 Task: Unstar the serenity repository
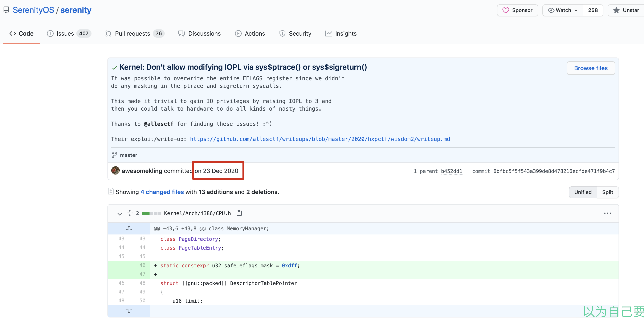coord(626,10)
